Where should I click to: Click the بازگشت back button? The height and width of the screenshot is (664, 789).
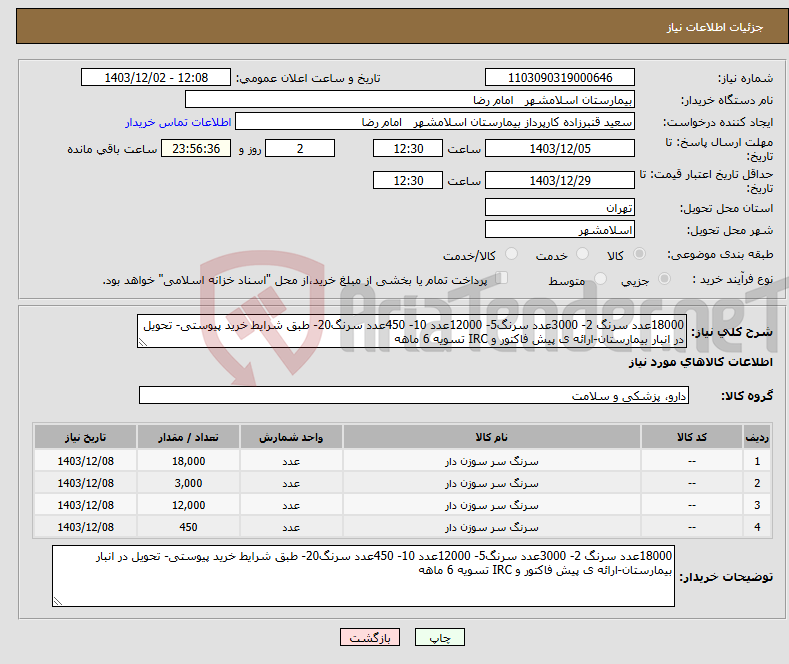(x=370, y=637)
